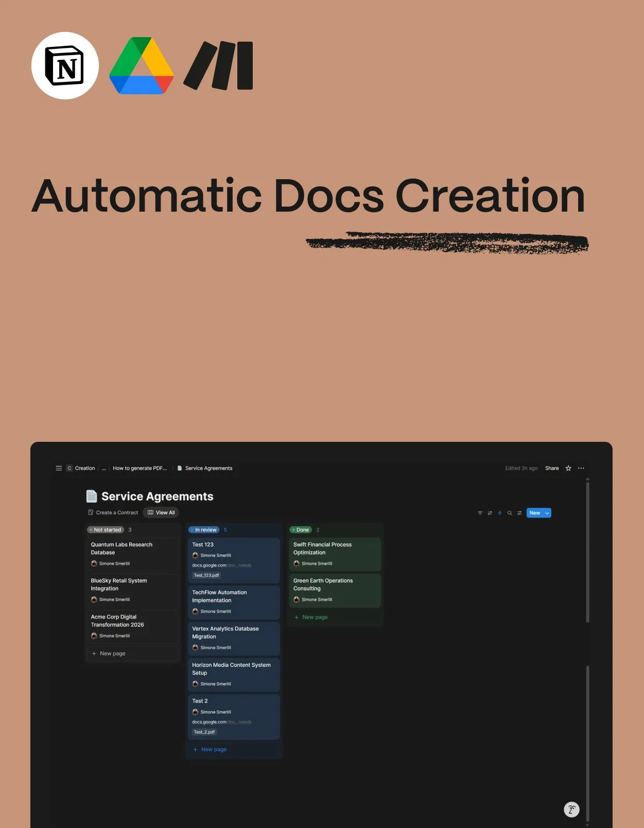Open the round assistant icon at the page corner
This screenshot has height=828, width=644.
click(571, 809)
